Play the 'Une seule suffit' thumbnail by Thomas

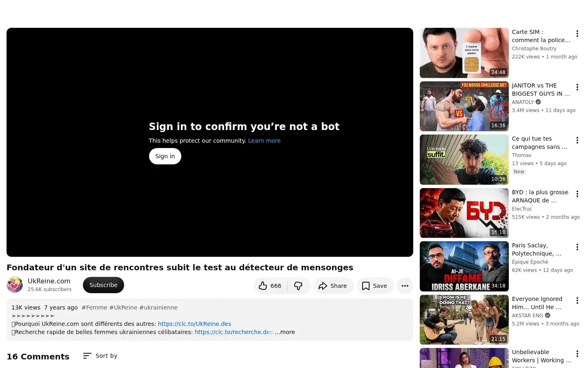[x=464, y=159]
